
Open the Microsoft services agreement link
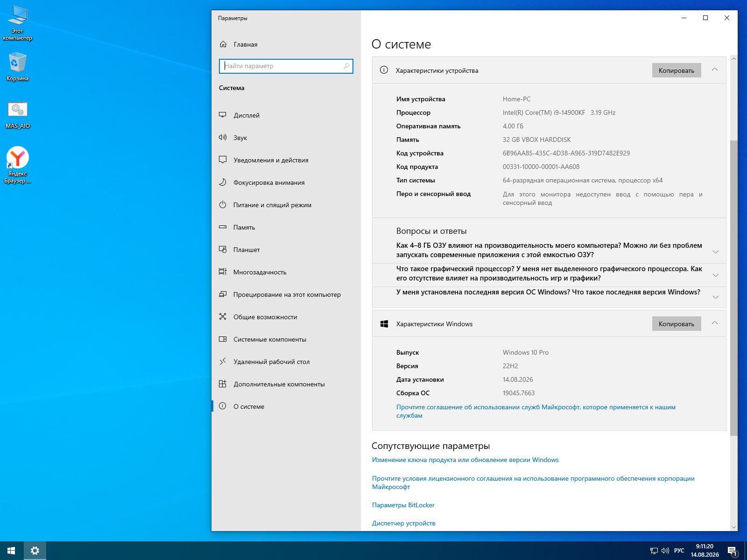pos(536,411)
